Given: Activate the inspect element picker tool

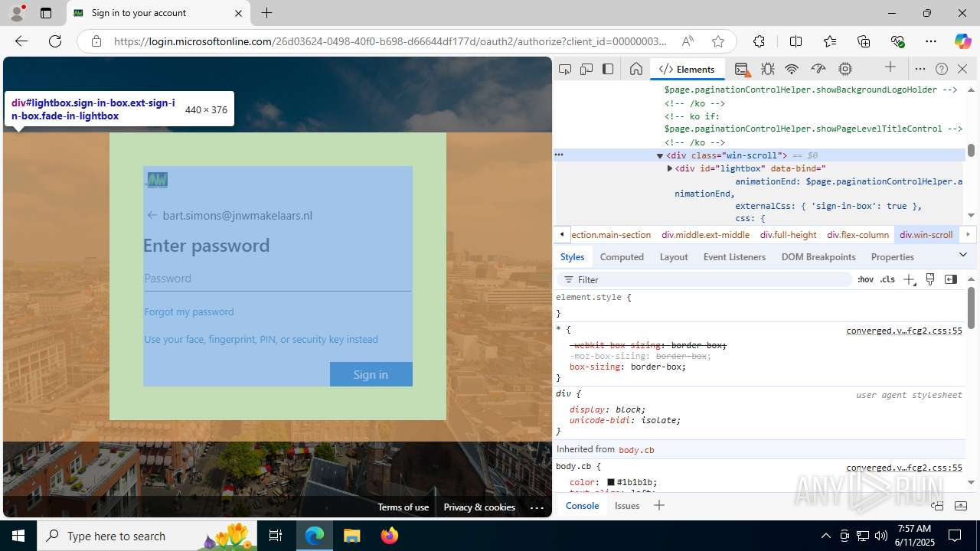Looking at the screenshot, I should coord(565,69).
